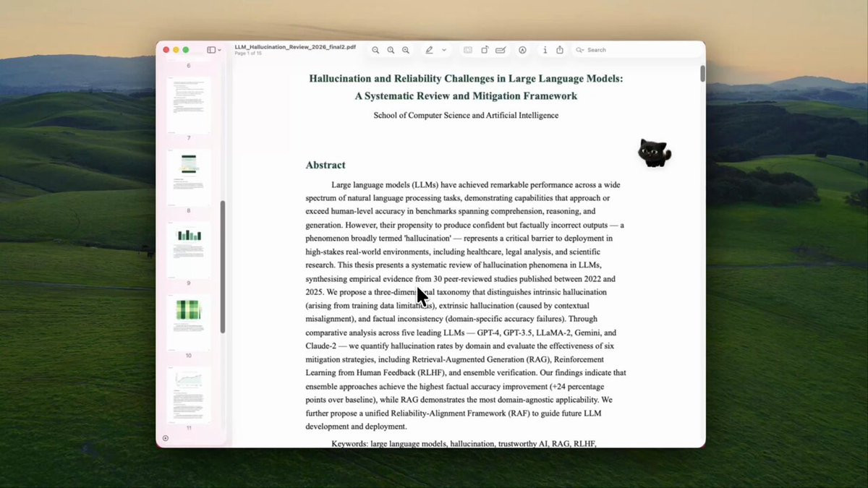Select the page 9 thumbnail with bar chart
868x488 pixels.
point(189,250)
